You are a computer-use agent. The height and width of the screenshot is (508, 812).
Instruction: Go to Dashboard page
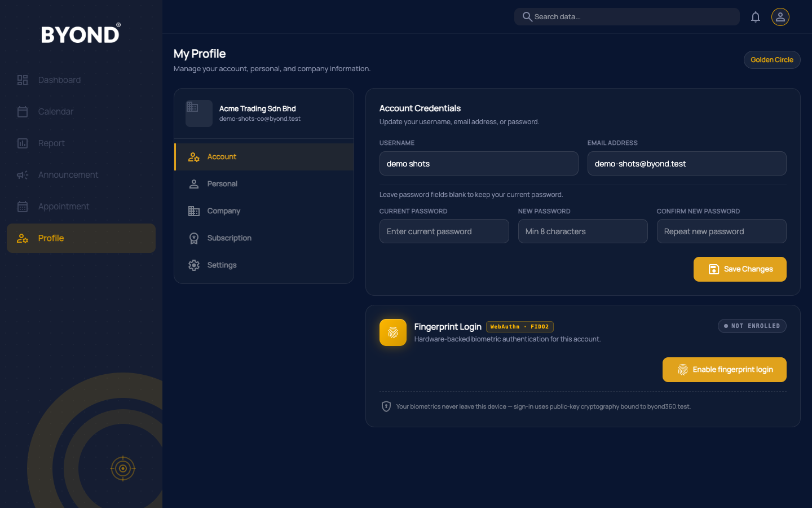coord(81,80)
